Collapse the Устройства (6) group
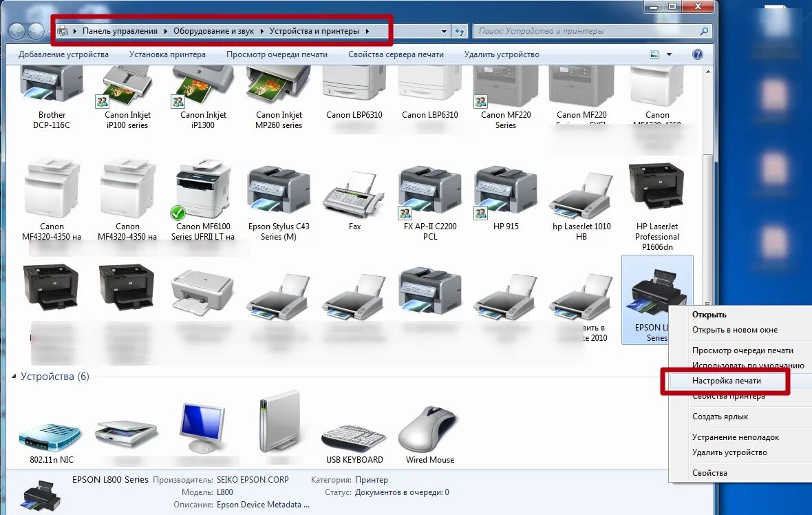The image size is (812, 515). tap(14, 377)
